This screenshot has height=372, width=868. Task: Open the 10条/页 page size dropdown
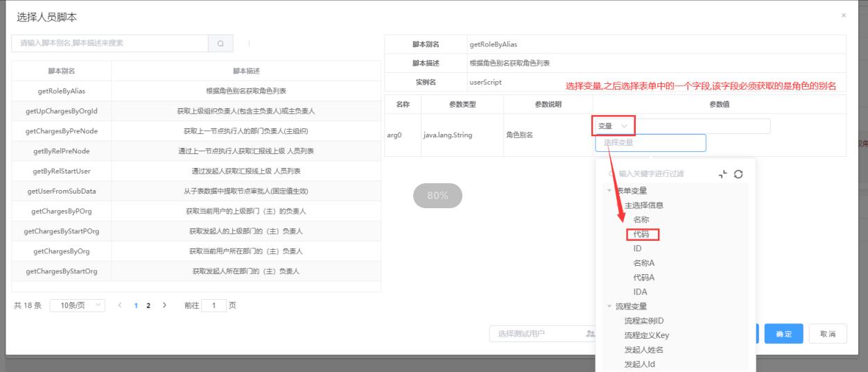click(78, 305)
